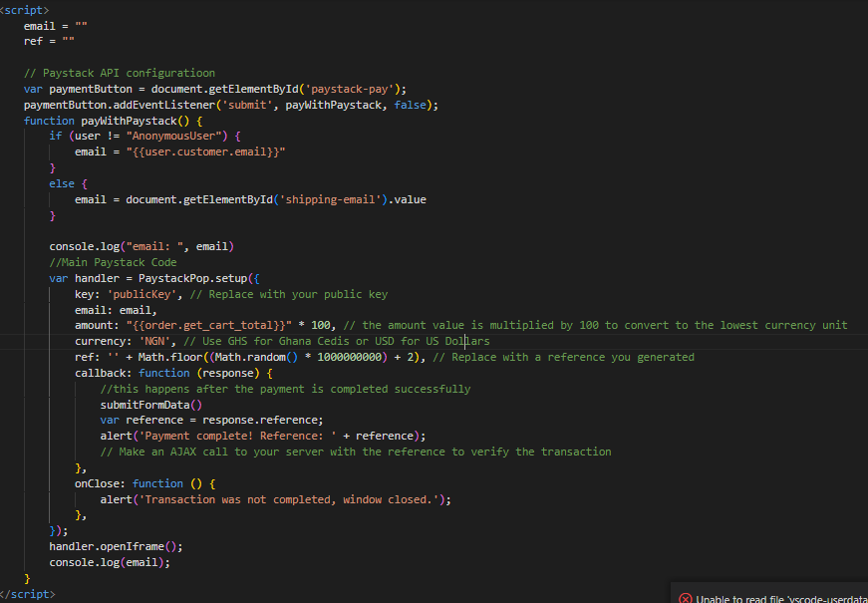
Task: Click the comment about multiplying amount by 100
Action: point(598,326)
